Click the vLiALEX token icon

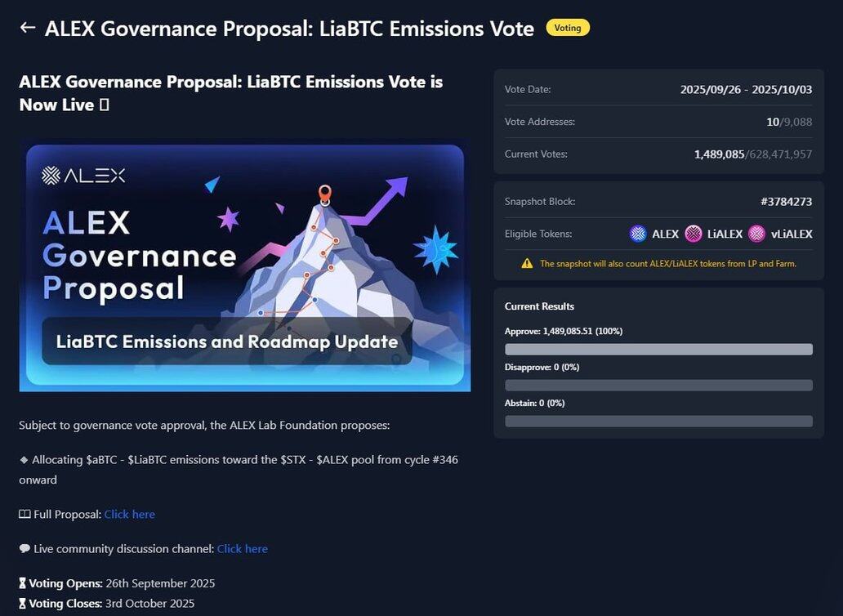756,234
